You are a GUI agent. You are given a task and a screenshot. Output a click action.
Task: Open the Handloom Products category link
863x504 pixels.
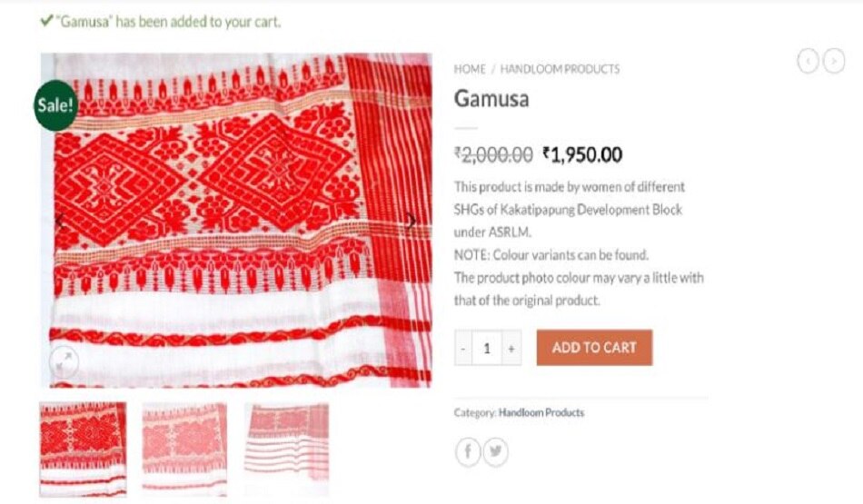click(x=541, y=412)
